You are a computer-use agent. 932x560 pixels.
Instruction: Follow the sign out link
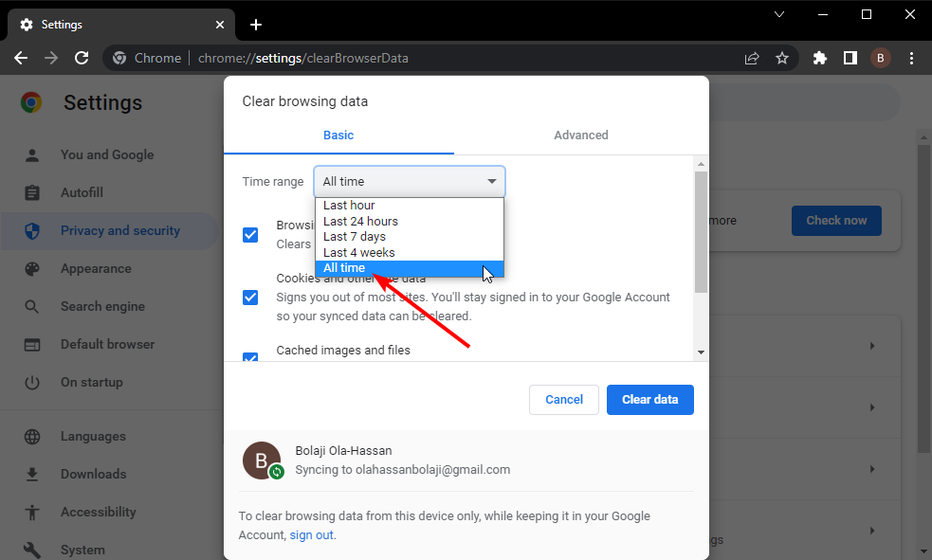[312, 535]
